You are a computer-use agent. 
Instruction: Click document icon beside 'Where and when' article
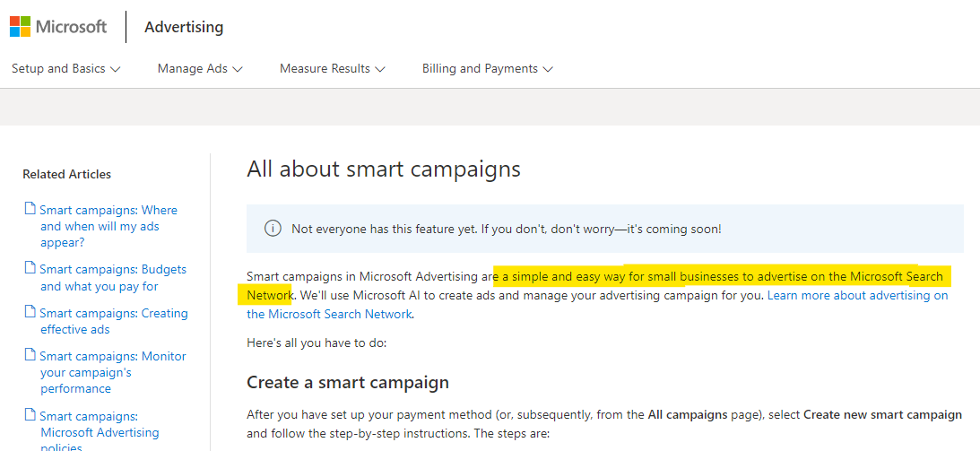click(x=30, y=209)
